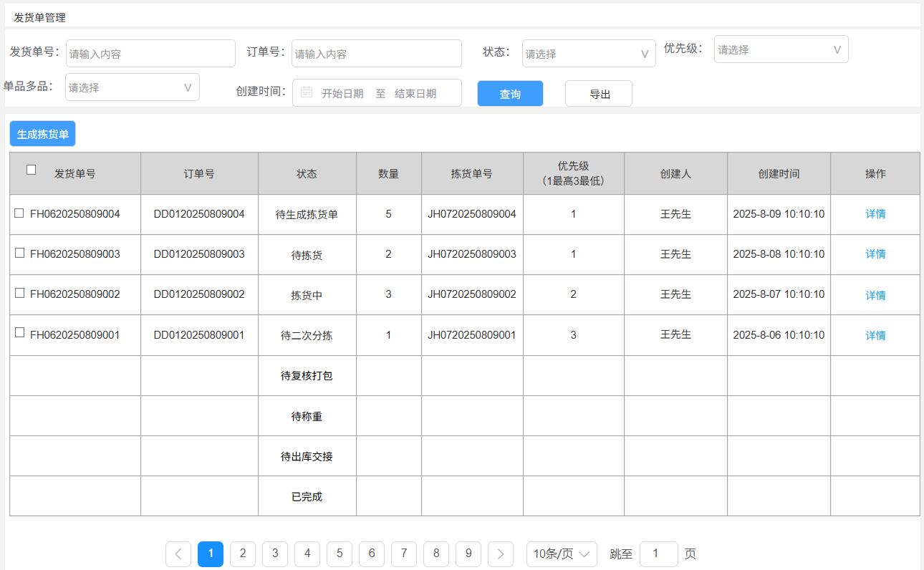The height and width of the screenshot is (570, 924).
Task: Click cell DD0120250809004
Action: point(199,214)
